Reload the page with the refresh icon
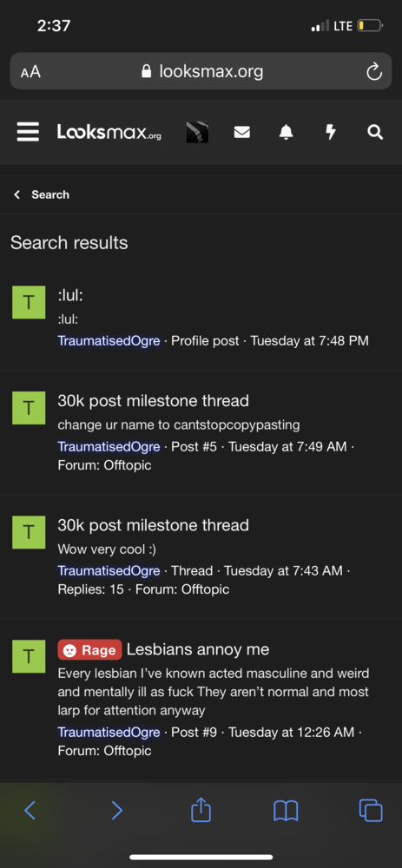The width and height of the screenshot is (402, 868). [x=374, y=71]
